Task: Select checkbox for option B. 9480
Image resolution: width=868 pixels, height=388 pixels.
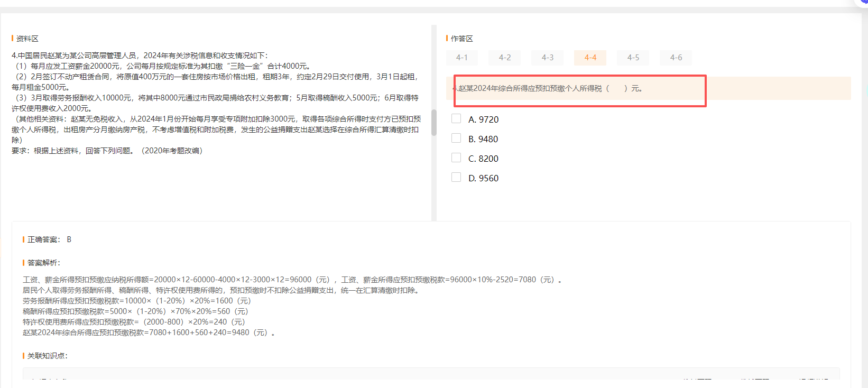Action: point(456,138)
